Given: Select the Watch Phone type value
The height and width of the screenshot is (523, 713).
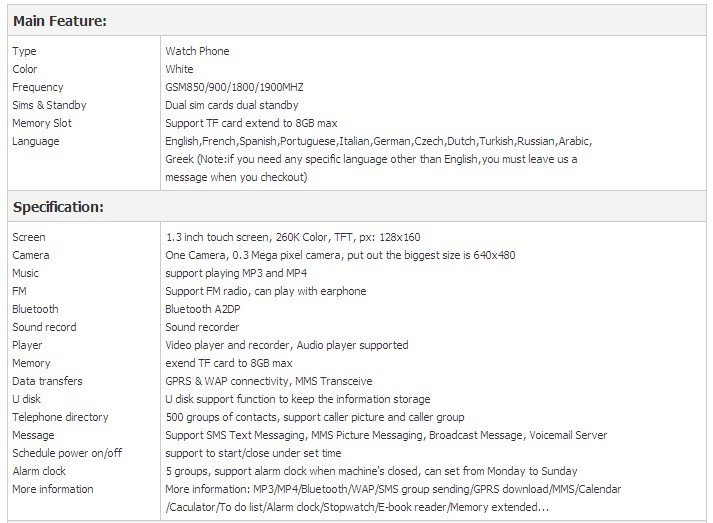Looking at the screenshot, I should (197, 51).
